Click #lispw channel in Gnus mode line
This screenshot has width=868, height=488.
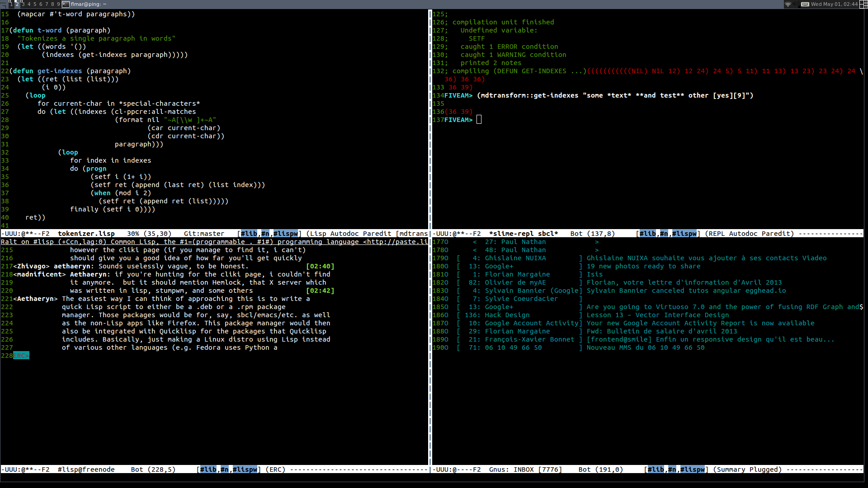pyautogui.click(x=692, y=469)
